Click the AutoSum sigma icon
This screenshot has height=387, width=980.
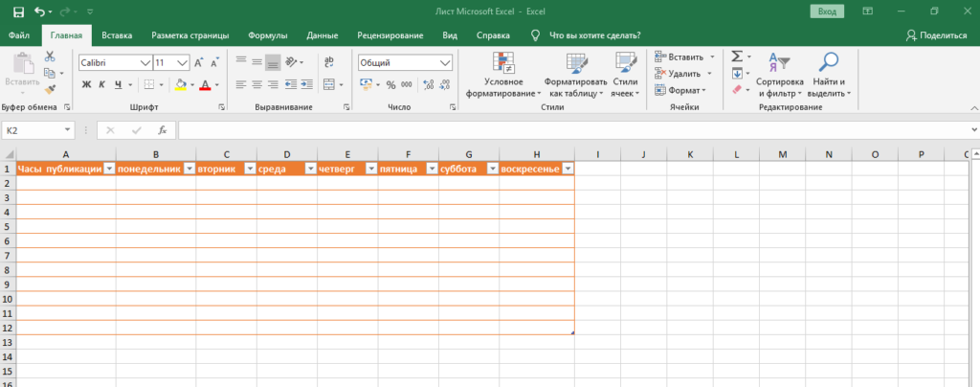pos(737,57)
